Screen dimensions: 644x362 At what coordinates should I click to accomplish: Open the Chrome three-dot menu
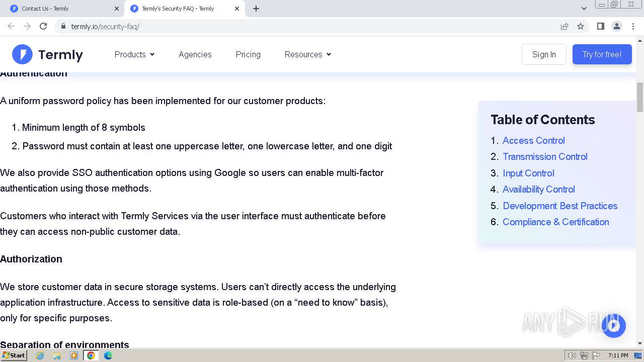point(633,26)
